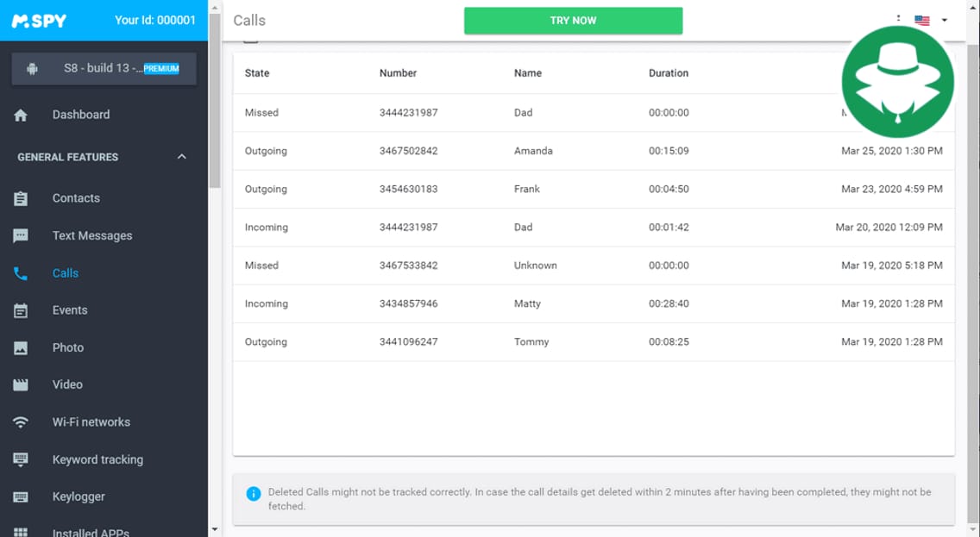Select Calls in the sidebar menu
This screenshot has width=980, height=537.
[66, 273]
